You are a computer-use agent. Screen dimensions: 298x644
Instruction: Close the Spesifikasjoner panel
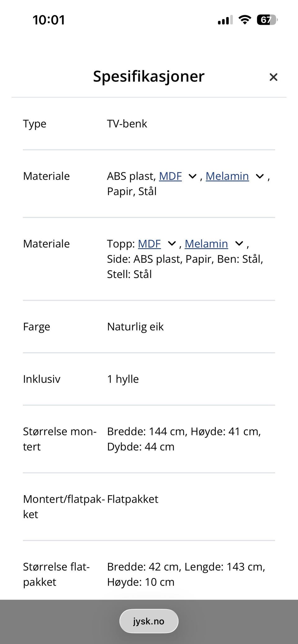pyautogui.click(x=273, y=77)
